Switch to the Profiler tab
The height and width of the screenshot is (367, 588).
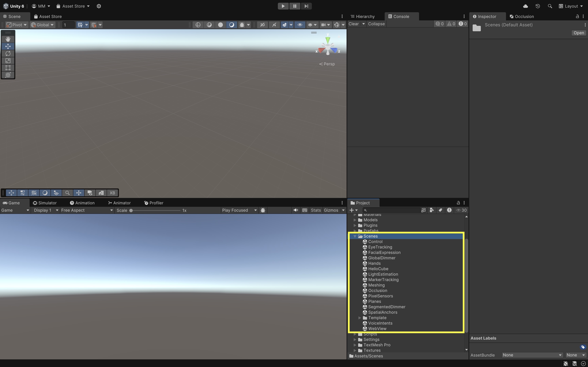[x=154, y=203]
